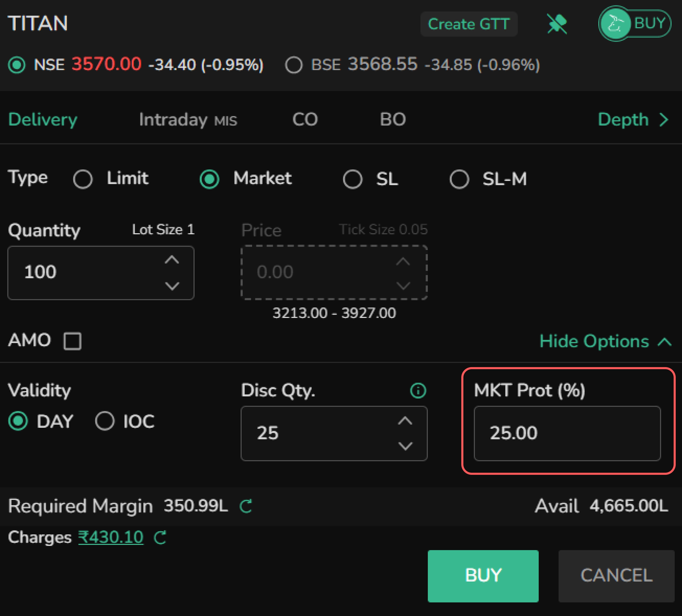Select DAY validity

click(x=18, y=421)
